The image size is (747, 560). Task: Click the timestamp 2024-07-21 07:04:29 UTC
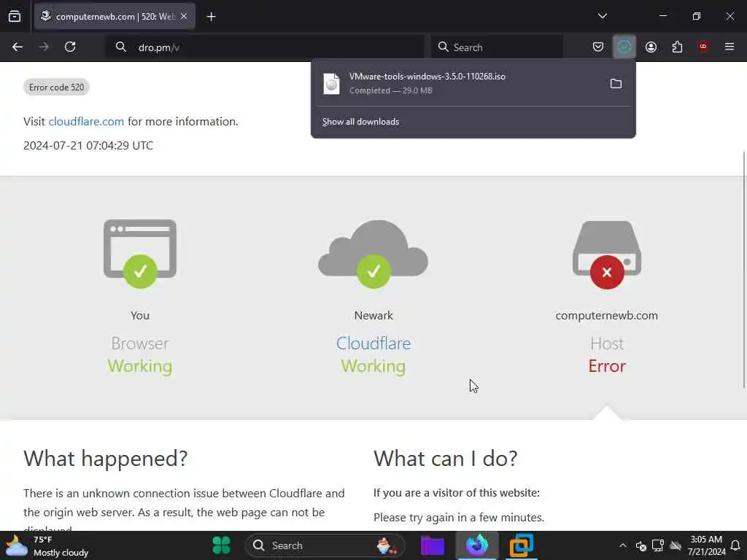(88, 145)
